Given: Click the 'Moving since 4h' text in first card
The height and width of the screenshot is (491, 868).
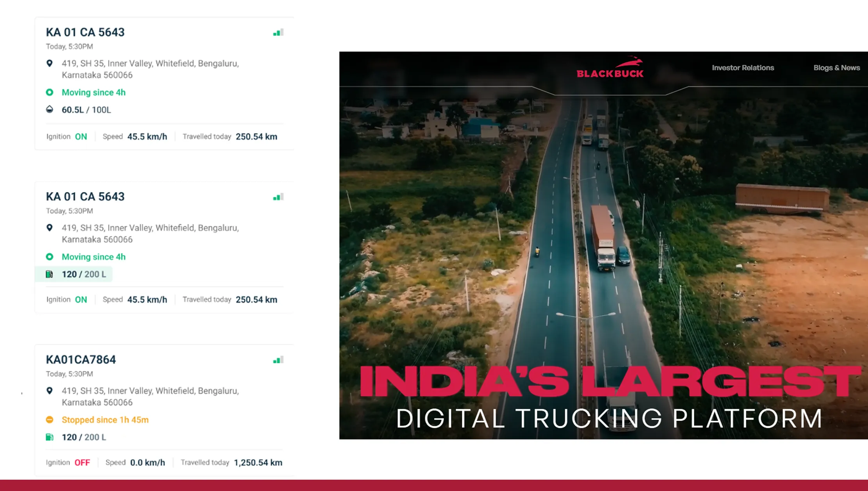Looking at the screenshot, I should click(x=93, y=93).
